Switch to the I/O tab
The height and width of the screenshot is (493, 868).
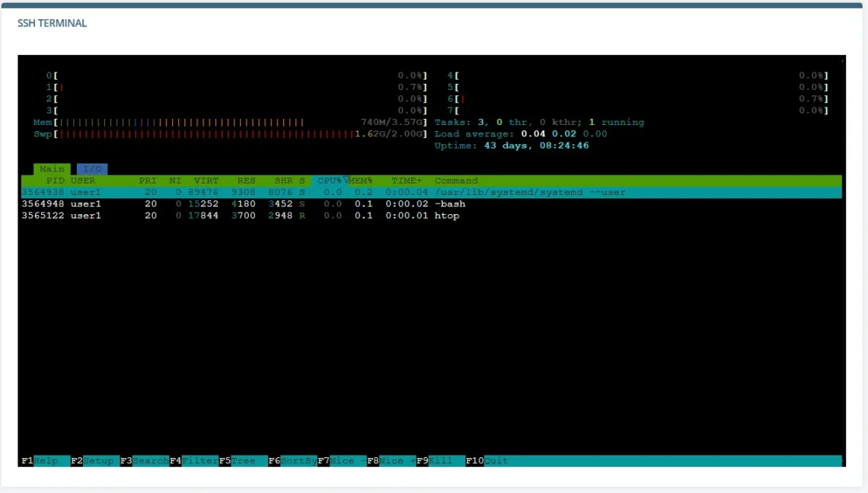pos(92,168)
